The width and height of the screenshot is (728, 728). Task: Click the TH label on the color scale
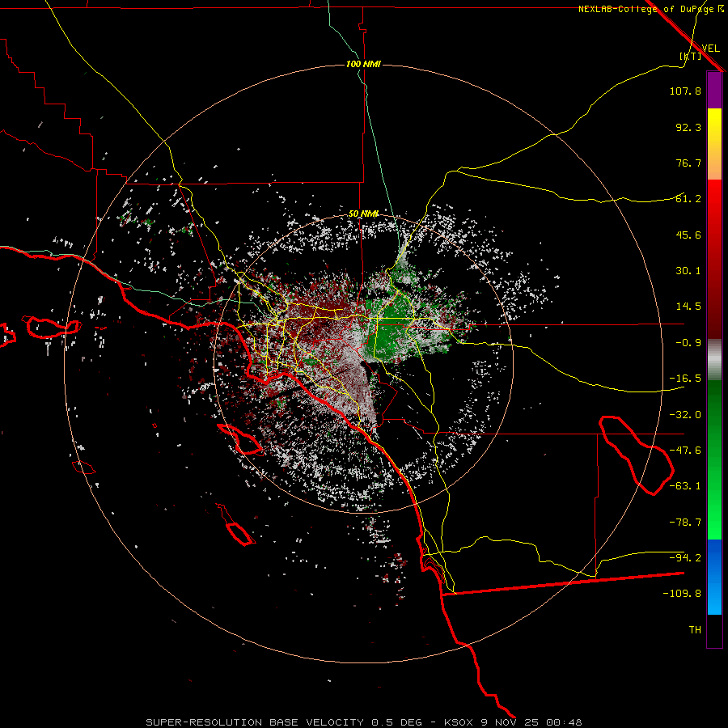pyautogui.click(x=695, y=630)
